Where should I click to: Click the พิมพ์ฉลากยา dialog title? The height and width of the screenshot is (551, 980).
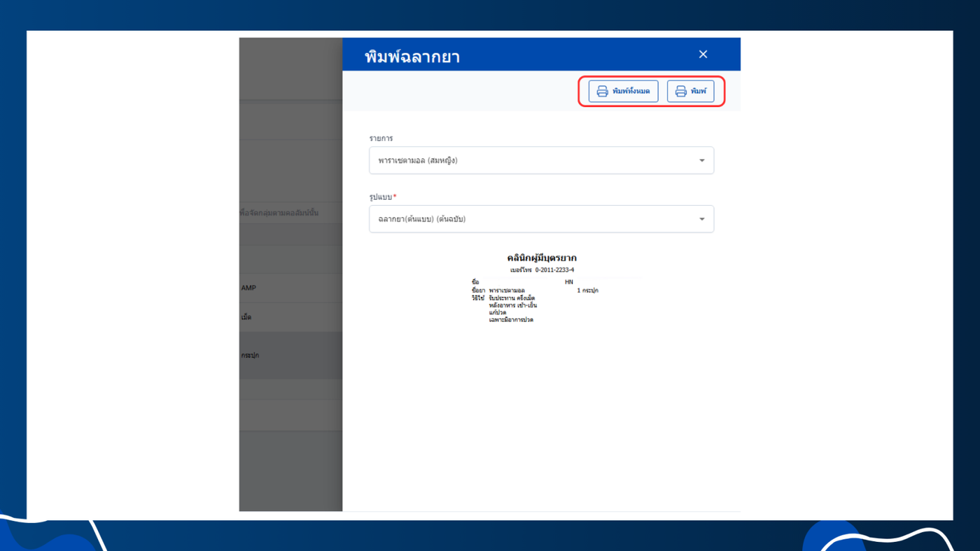[412, 57]
